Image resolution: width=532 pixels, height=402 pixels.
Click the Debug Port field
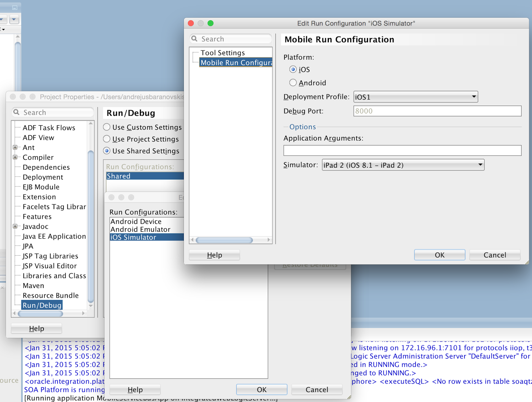pyautogui.click(x=437, y=111)
